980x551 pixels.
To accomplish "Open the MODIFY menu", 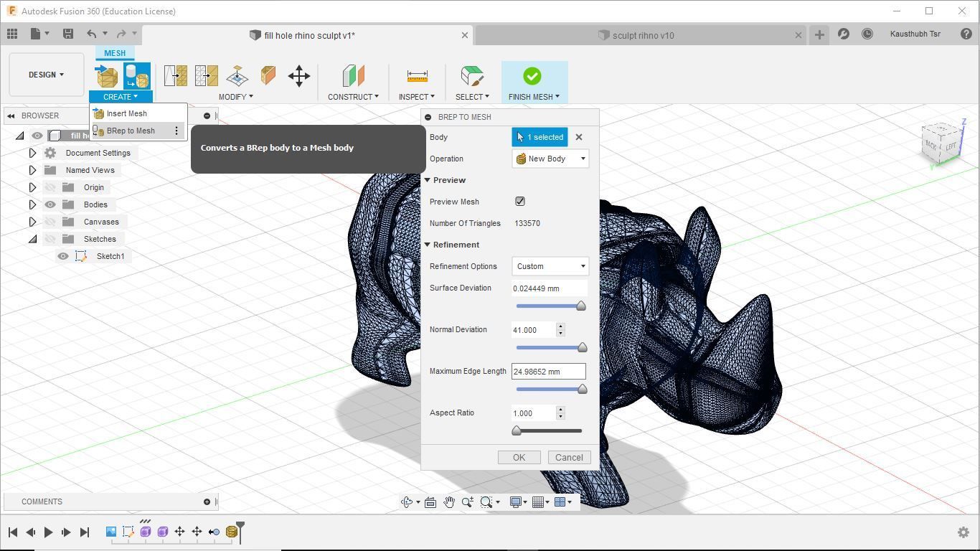I will coord(235,97).
